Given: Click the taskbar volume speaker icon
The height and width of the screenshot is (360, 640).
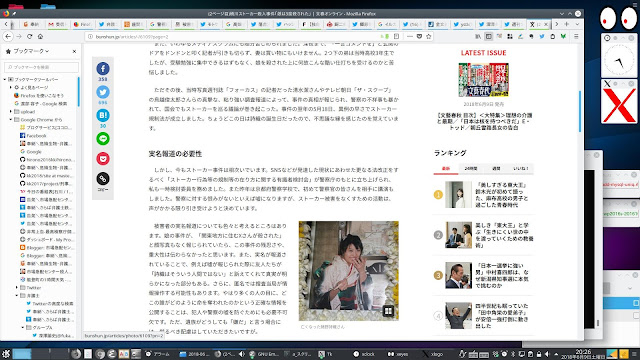Looking at the screenshot, I should [x=547, y=354].
